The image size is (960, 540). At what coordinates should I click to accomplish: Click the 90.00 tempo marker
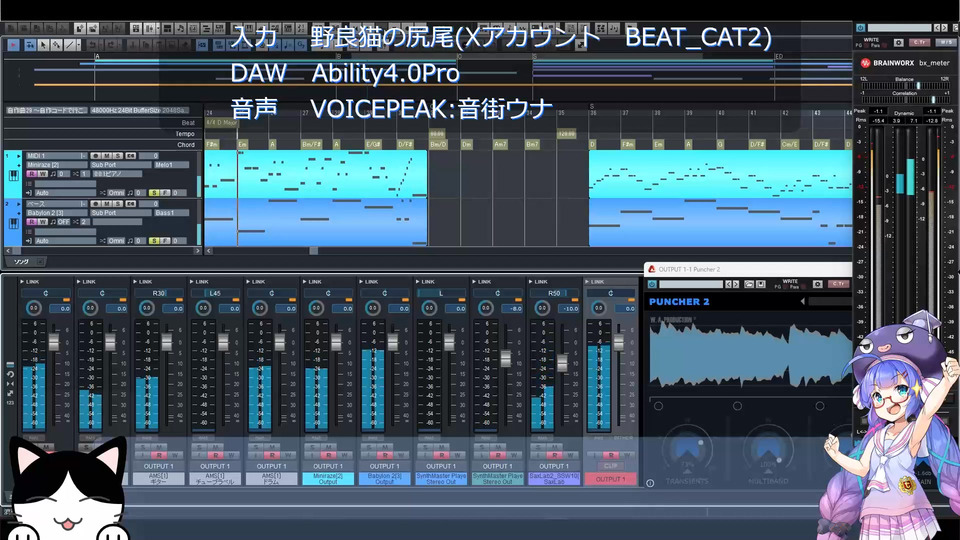(x=437, y=133)
